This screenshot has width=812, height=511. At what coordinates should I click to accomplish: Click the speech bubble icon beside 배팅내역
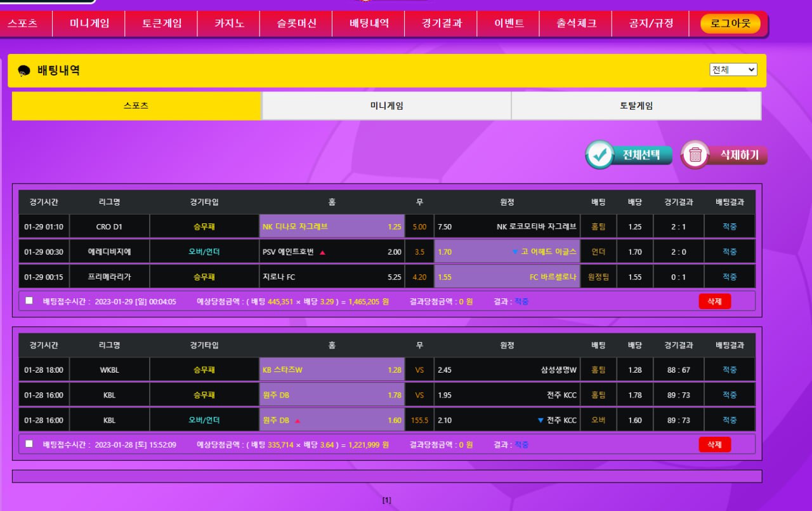24,71
